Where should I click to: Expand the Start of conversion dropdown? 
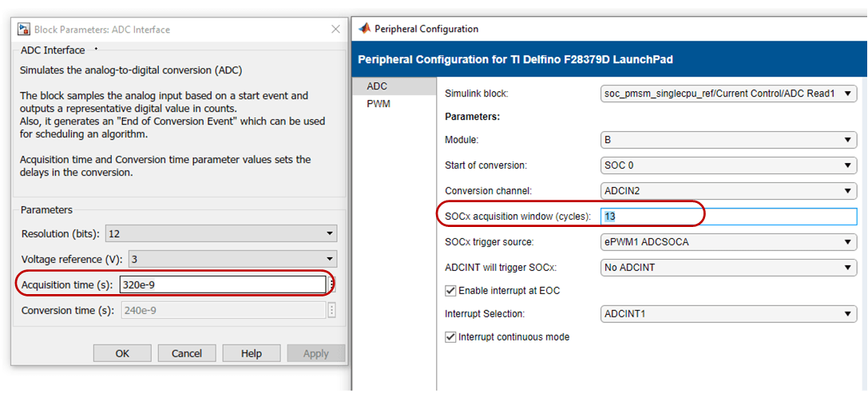click(728, 166)
